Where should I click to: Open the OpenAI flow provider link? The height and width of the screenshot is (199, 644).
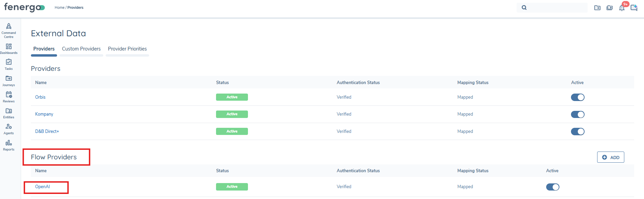coord(42,186)
